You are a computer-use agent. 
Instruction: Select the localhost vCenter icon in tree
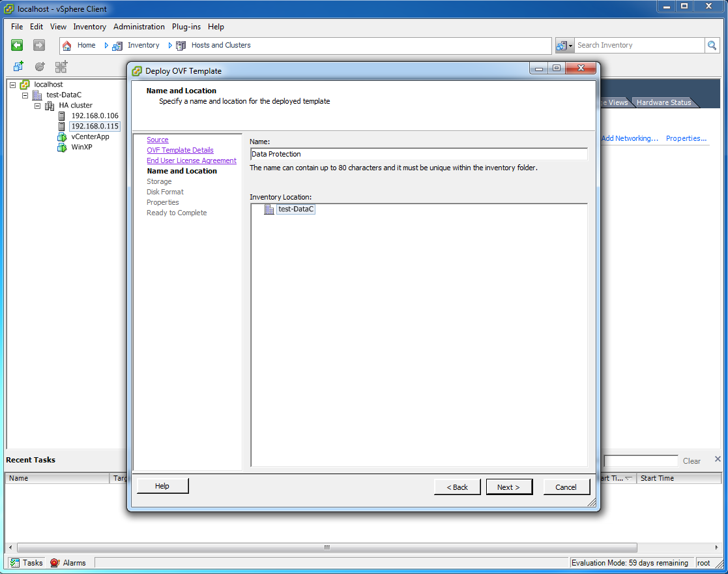click(x=25, y=85)
